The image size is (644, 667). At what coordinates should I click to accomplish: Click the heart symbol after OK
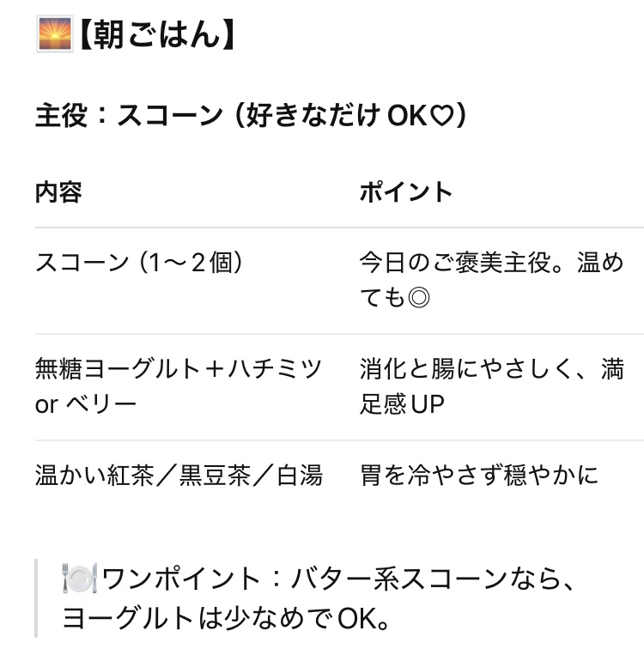pos(440,116)
